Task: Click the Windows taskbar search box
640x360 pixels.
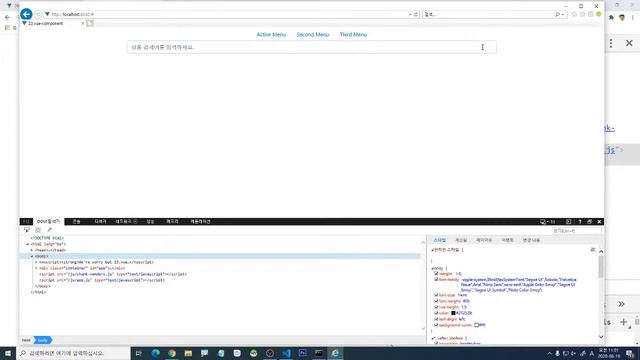Action: coord(73,353)
